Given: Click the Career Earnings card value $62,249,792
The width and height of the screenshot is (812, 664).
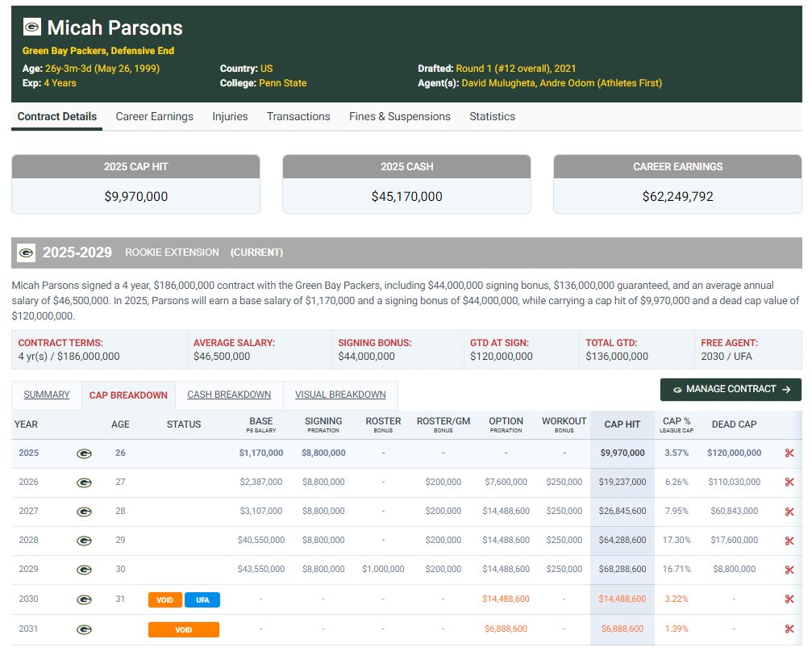Looking at the screenshot, I should pyautogui.click(x=677, y=196).
